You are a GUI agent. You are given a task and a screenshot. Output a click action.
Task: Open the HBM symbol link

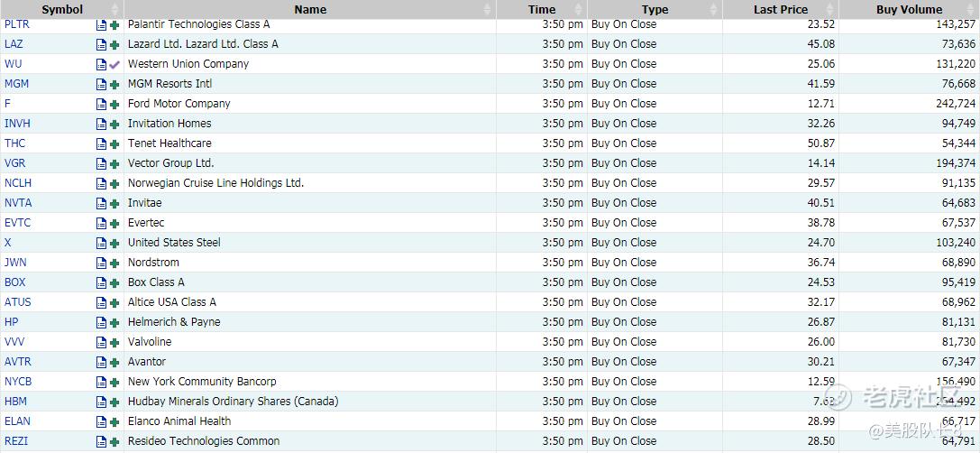[15, 402]
